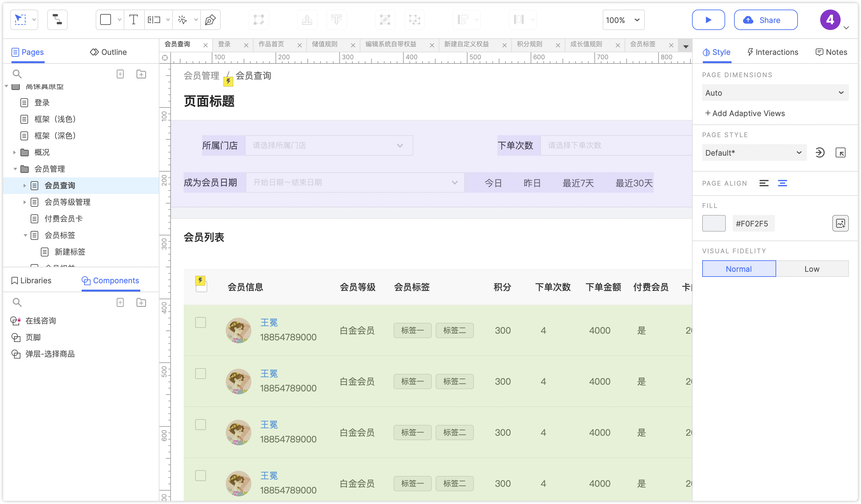Select the Pen drawing tool
Image resolution: width=861 pixels, height=504 pixels.
(x=210, y=20)
